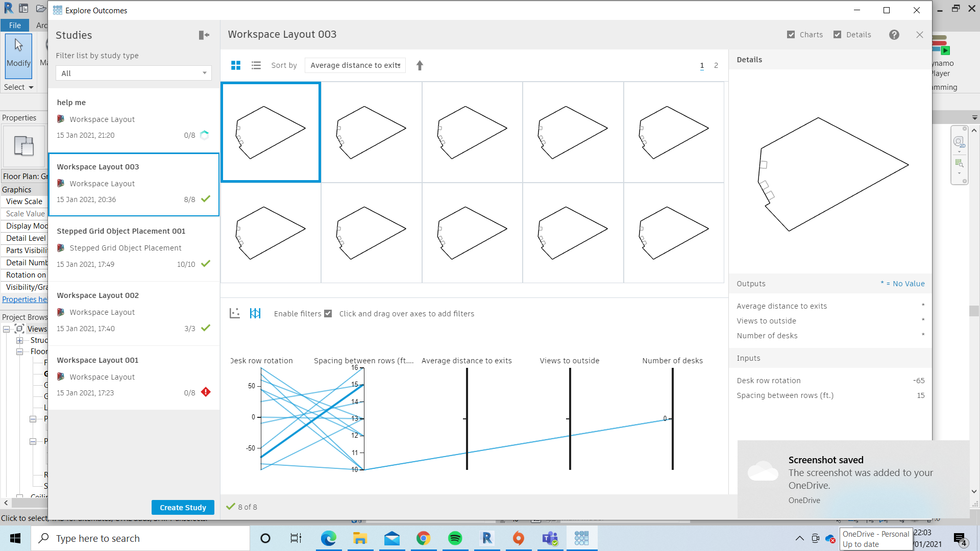The width and height of the screenshot is (980, 551).
Task: Open Explore Outcomes help
Action: tap(894, 35)
